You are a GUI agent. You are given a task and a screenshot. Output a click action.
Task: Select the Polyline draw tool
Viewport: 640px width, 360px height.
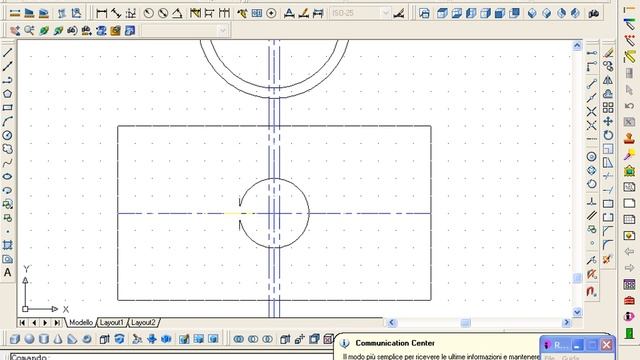coord(7,80)
